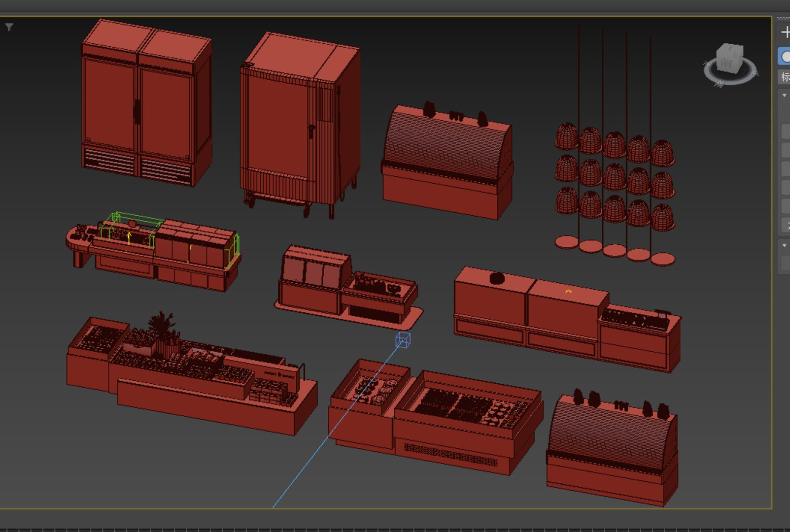The height and width of the screenshot is (532, 790).
Task: Open the Create panel plus tab
Action: coord(785,33)
